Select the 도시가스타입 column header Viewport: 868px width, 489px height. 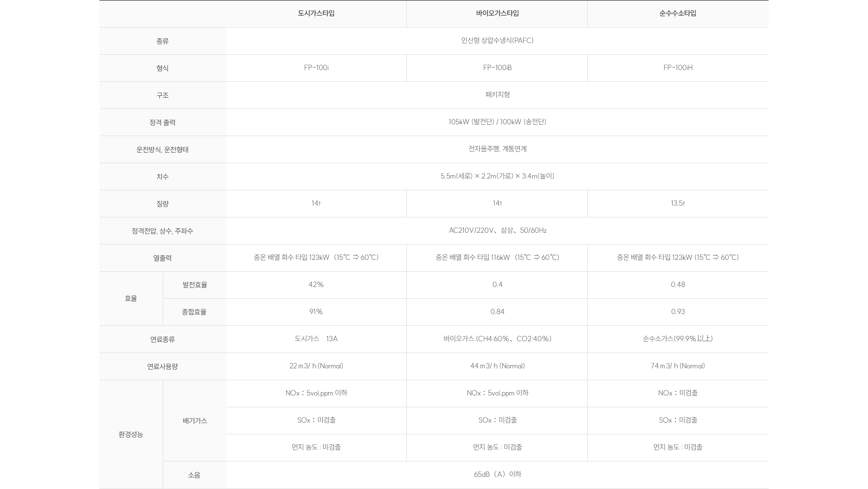pyautogui.click(x=316, y=14)
